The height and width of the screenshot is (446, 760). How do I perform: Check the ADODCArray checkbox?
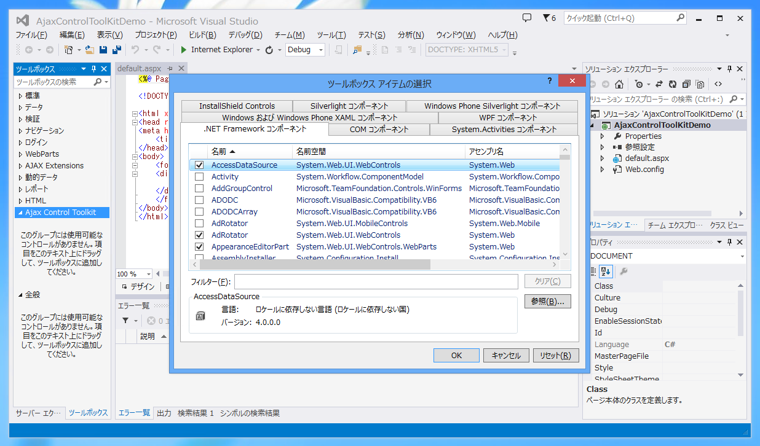click(x=199, y=211)
